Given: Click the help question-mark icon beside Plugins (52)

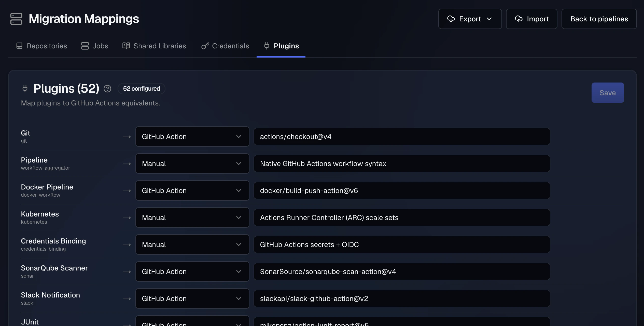Looking at the screenshot, I should (x=107, y=89).
